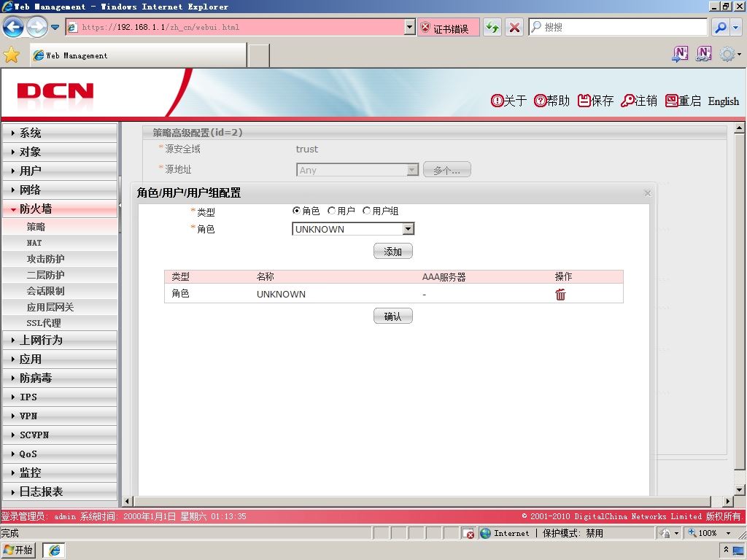Open the NAT submenu item
Viewport: 747px width, 560px height.
click(x=60, y=243)
